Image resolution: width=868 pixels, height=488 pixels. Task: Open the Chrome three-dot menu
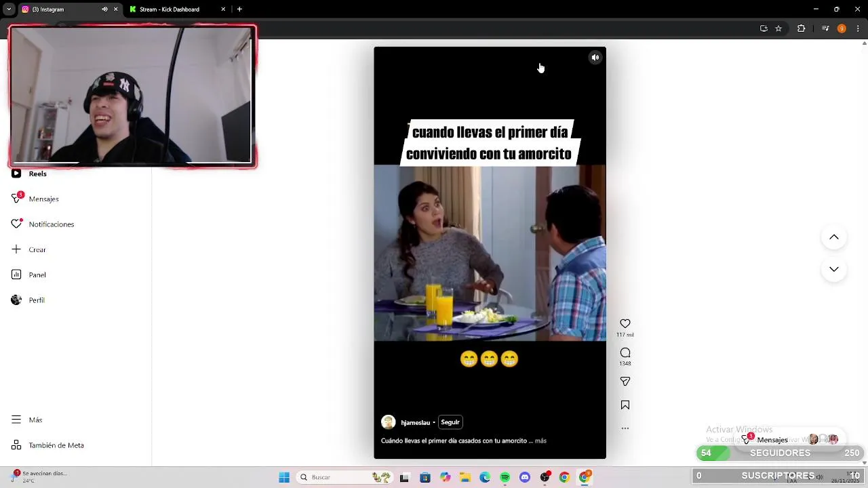click(x=858, y=28)
